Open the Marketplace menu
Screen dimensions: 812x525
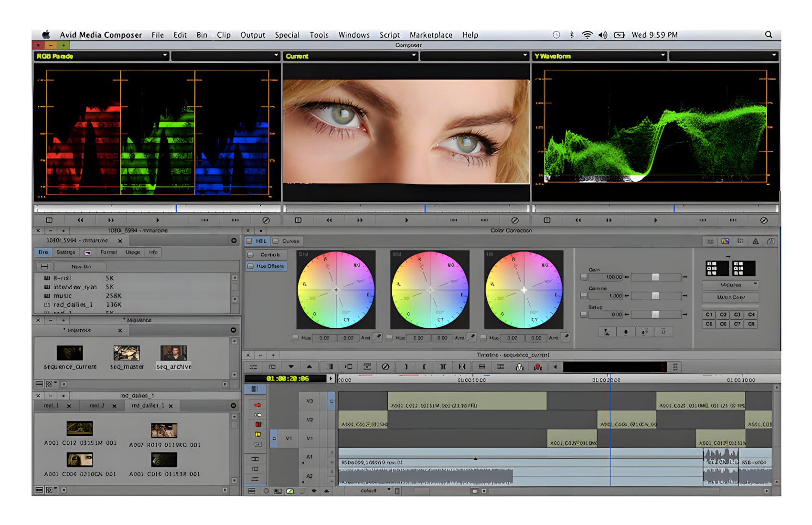coord(431,35)
